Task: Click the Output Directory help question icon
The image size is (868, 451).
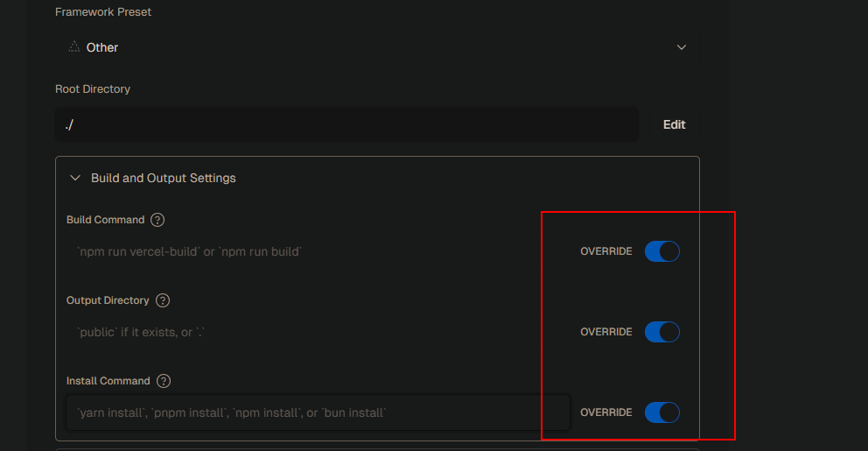Action: coord(163,300)
